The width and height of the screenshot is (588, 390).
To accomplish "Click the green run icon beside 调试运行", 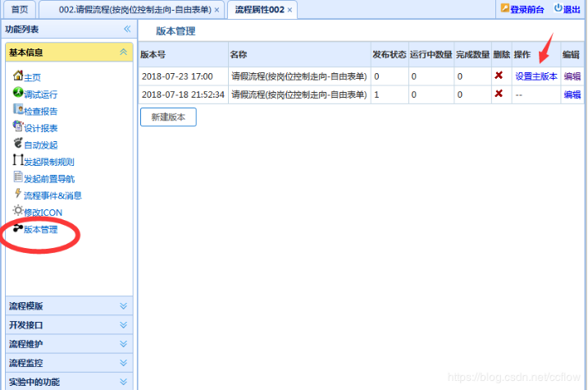I will [18, 92].
